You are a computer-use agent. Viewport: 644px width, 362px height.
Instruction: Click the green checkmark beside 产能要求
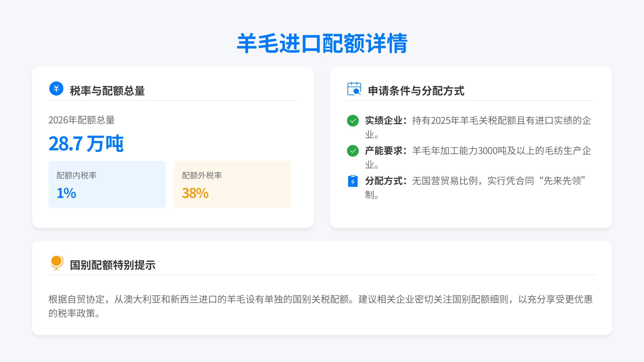coord(353,151)
